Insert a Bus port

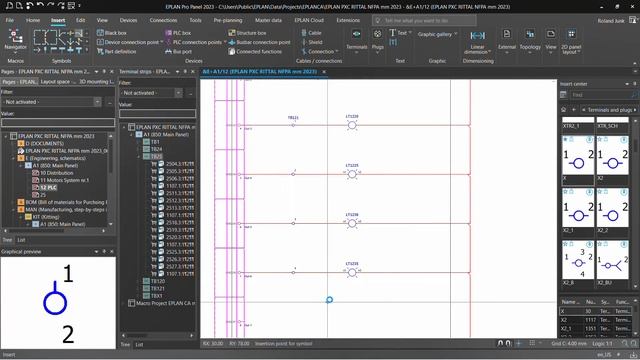pyautogui.click(x=178, y=51)
